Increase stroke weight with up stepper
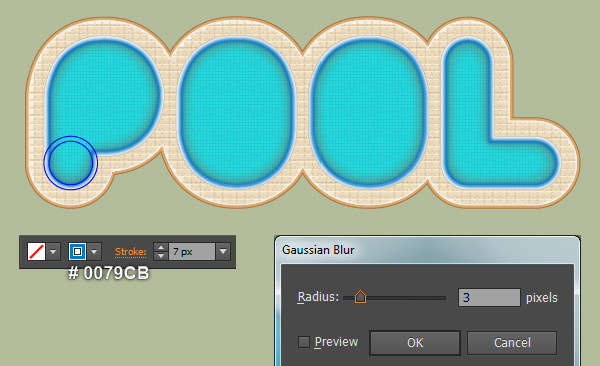600x366 pixels. 161,247
